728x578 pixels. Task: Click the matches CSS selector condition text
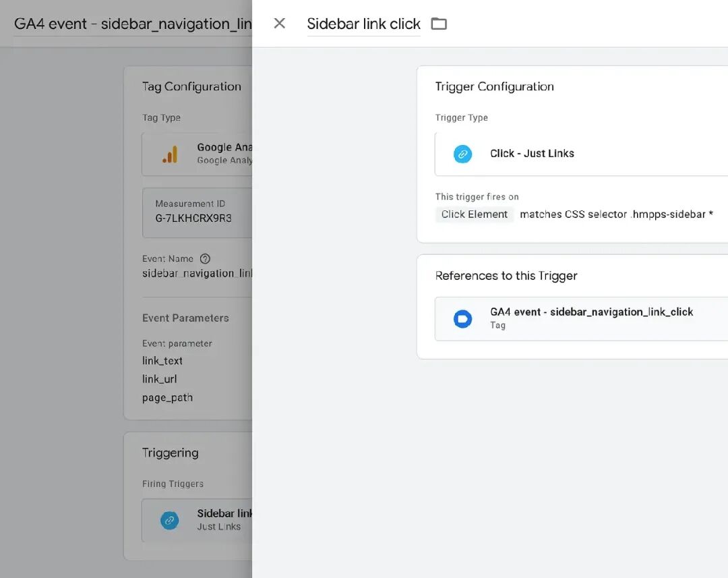pos(616,214)
